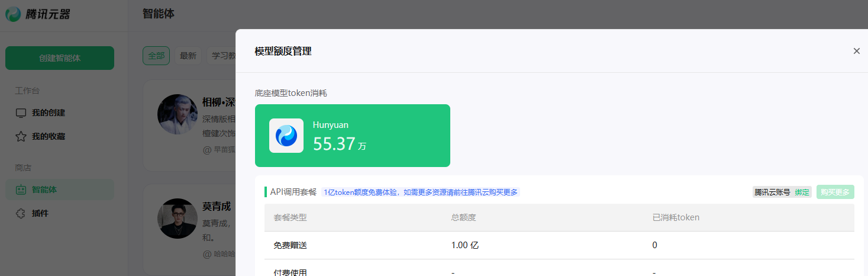Click the Tencent Yuanqi logo icon
Image resolution: width=868 pixels, height=276 pixels.
click(x=14, y=14)
